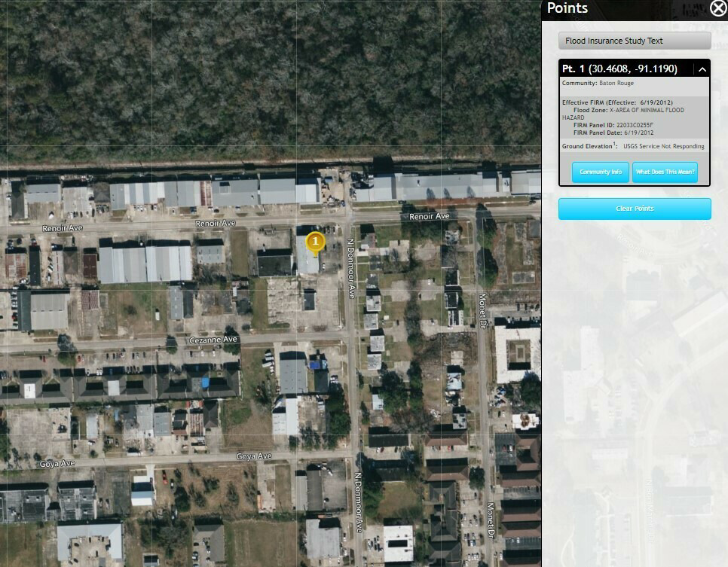Click the center Goya Ave street label
The height and width of the screenshot is (567, 728).
(x=254, y=456)
